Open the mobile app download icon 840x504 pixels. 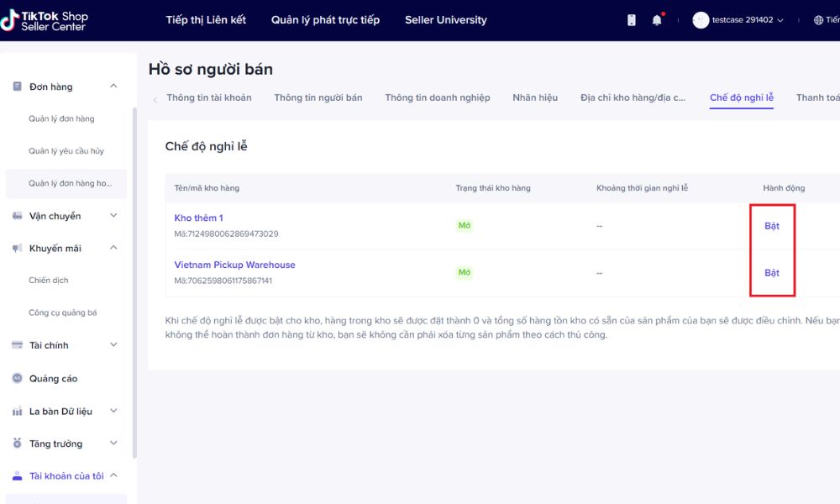[x=632, y=20]
